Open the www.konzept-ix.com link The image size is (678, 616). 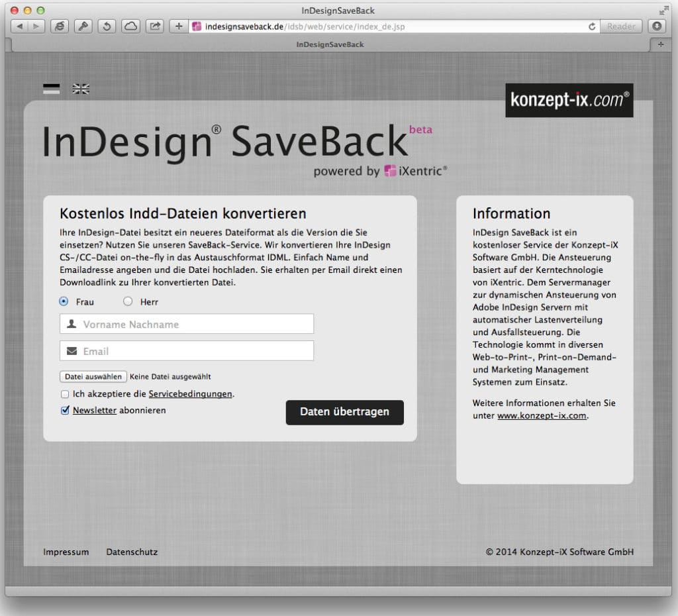[542, 416]
